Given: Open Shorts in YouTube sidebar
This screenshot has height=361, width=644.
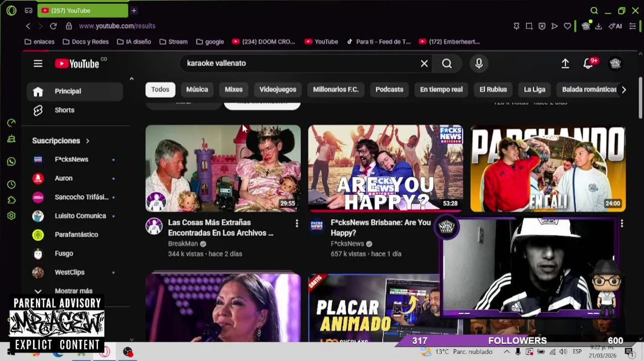Looking at the screenshot, I should (x=75, y=110).
